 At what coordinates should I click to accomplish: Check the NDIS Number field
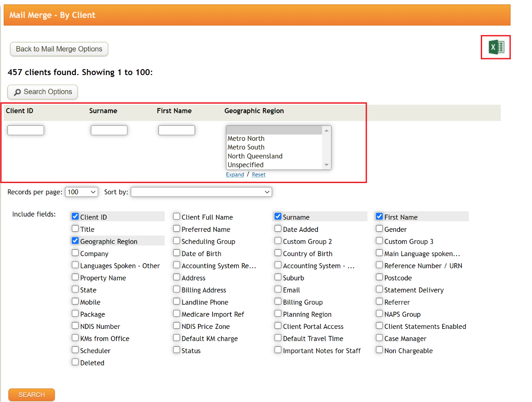(75, 326)
